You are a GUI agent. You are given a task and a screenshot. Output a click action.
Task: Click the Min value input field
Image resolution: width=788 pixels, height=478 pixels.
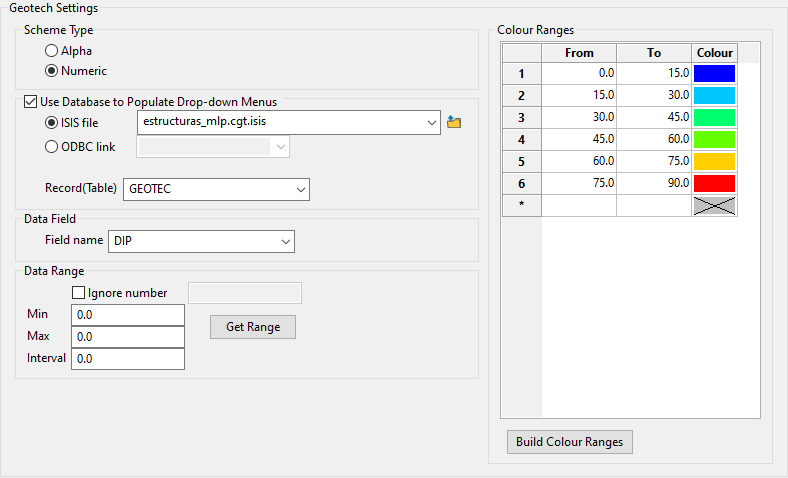[128, 315]
